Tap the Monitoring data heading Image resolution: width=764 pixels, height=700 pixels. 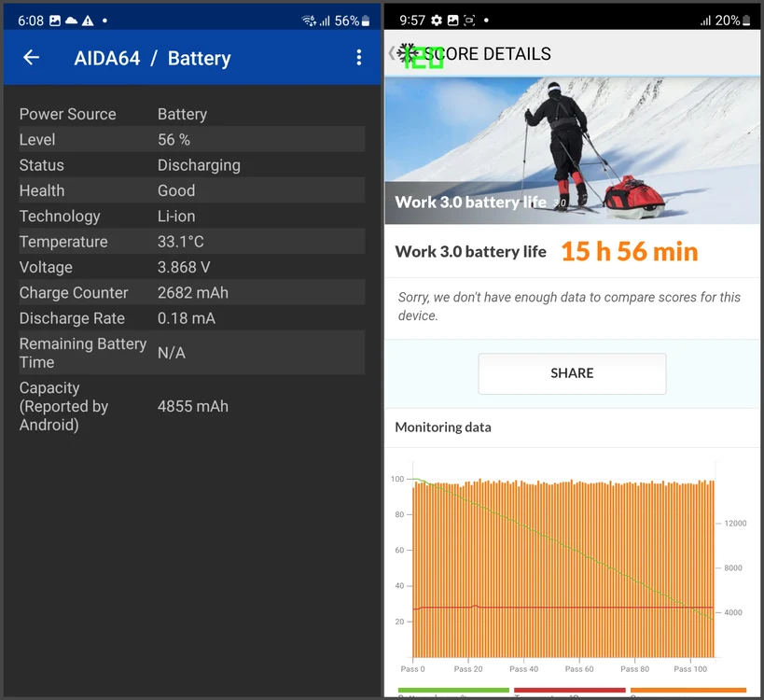443,427
